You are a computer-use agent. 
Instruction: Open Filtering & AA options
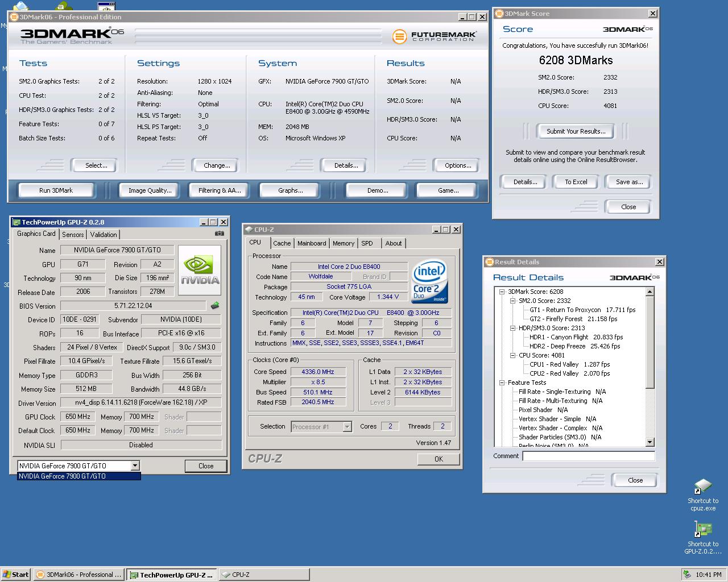click(x=220, y=190)
